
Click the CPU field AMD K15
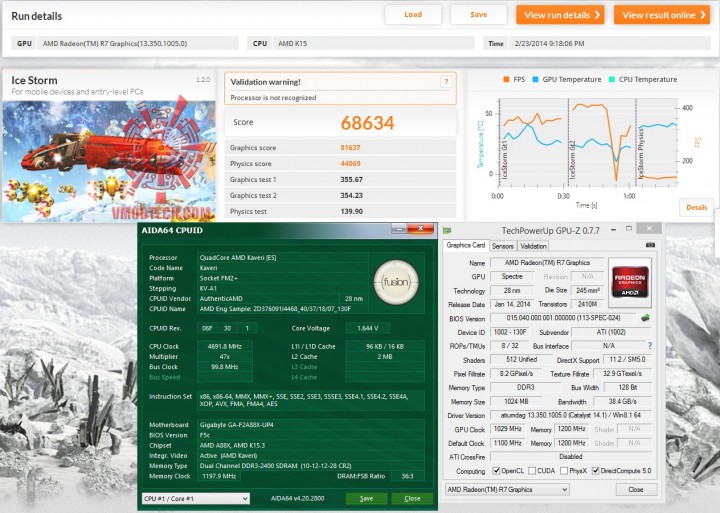373,44
